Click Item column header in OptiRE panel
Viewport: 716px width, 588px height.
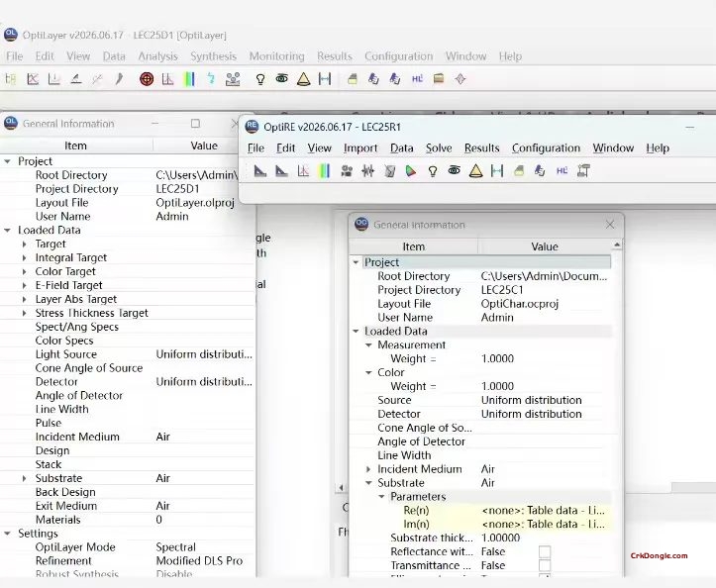pyautogui.click(x=413, y=246)
